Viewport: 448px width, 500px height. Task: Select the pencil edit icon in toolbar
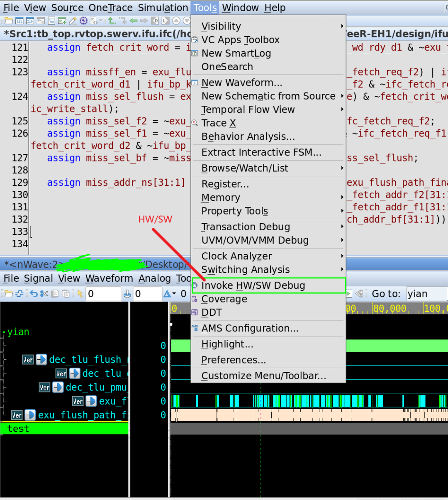(73, 20)
